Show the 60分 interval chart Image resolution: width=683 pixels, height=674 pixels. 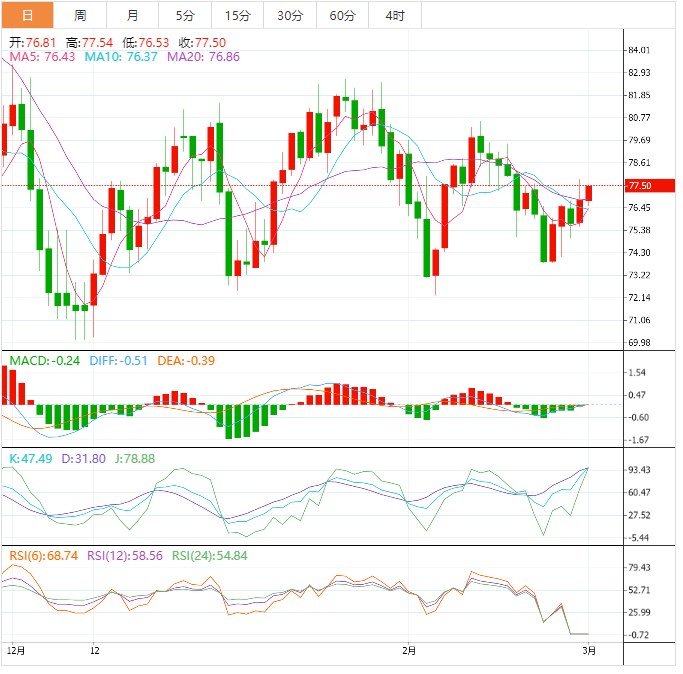342,15
